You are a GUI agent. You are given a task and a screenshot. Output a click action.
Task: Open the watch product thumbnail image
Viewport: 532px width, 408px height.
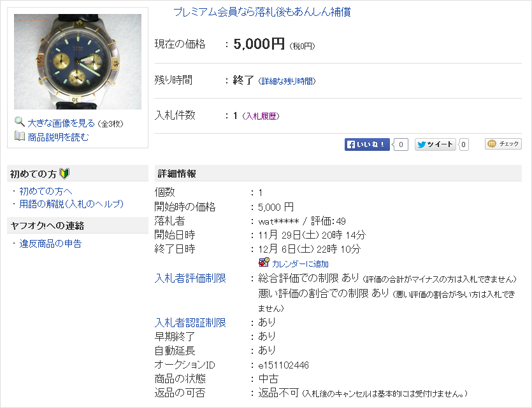(78, 62)
